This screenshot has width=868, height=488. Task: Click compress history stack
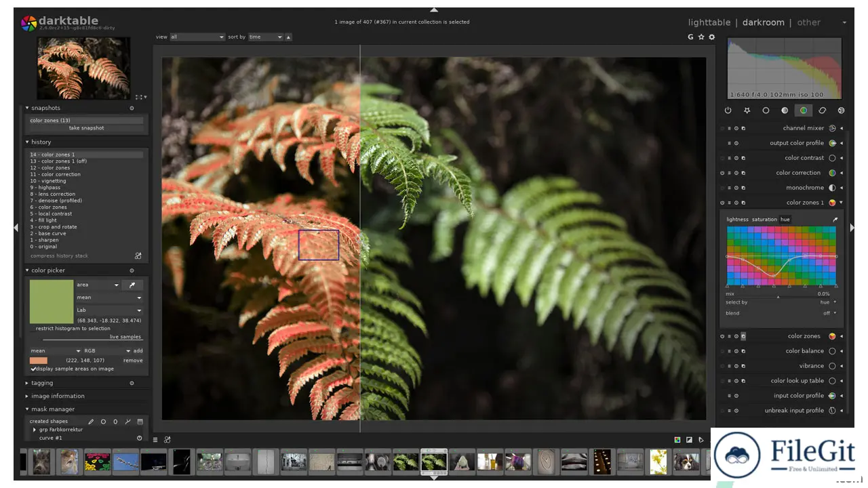(x=59, y=256)
